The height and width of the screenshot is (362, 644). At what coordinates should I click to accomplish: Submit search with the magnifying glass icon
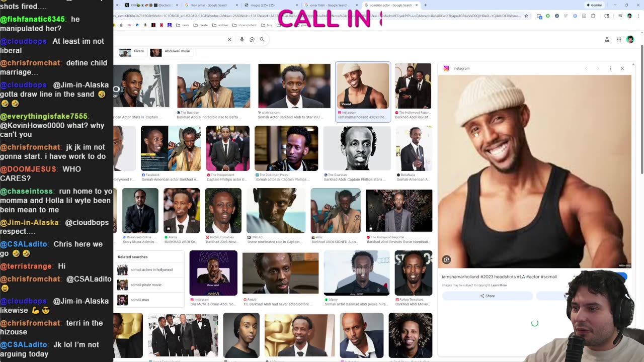click(262, 39)
